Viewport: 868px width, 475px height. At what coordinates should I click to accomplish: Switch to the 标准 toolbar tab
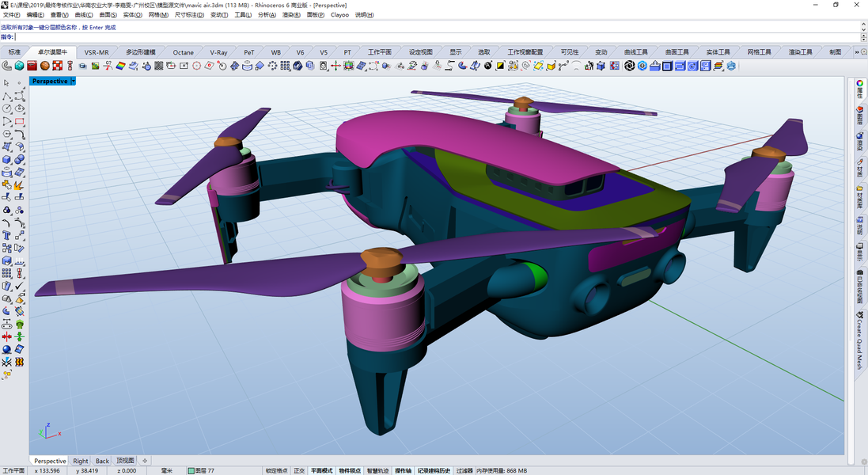point(14,52)
